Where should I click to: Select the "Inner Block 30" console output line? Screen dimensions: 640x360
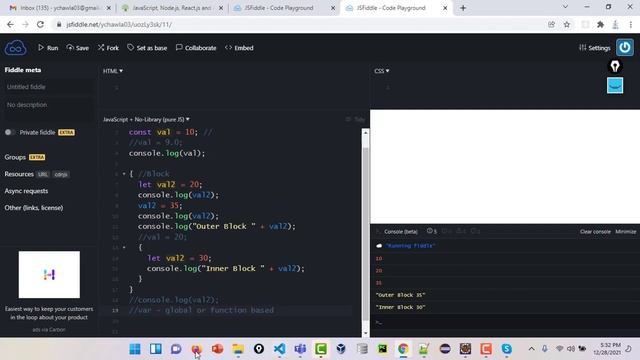coord(401,307)
